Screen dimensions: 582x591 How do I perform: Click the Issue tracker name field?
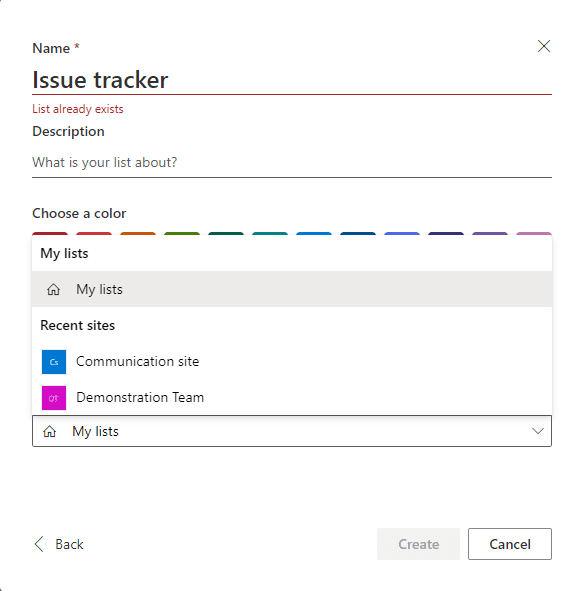292,80
